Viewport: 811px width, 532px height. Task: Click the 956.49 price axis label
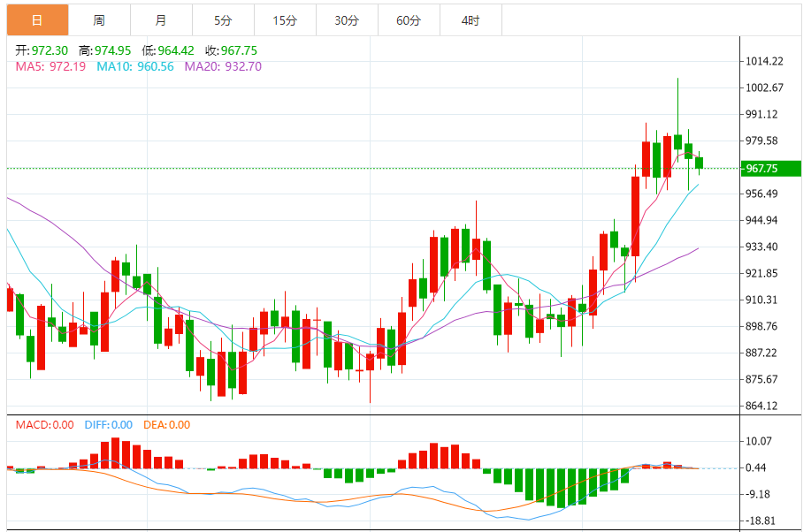(761, 194)
